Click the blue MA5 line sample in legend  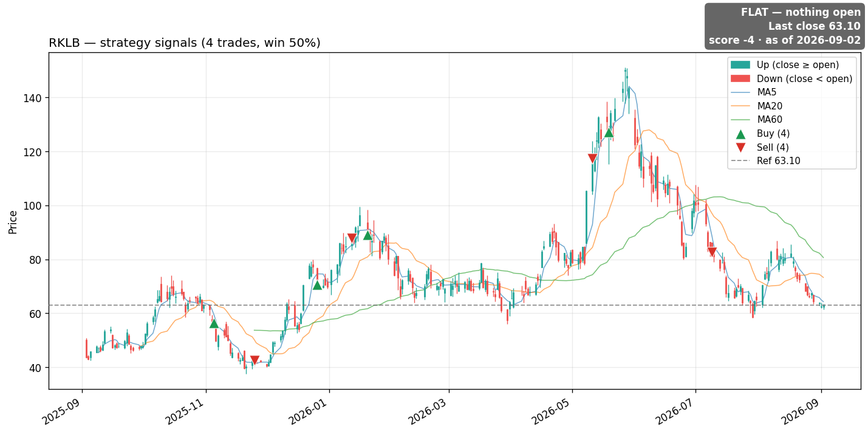pyautogui.click(x=740, y=92)
